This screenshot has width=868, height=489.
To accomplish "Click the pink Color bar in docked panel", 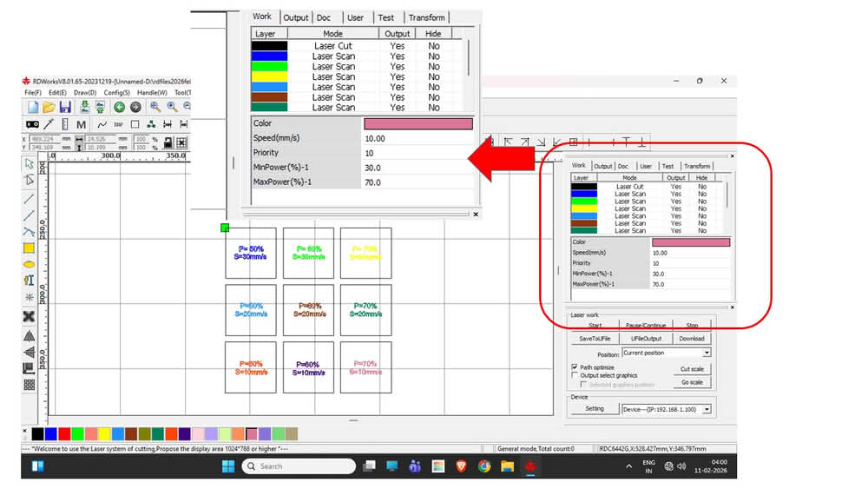I will click(691, 242).
